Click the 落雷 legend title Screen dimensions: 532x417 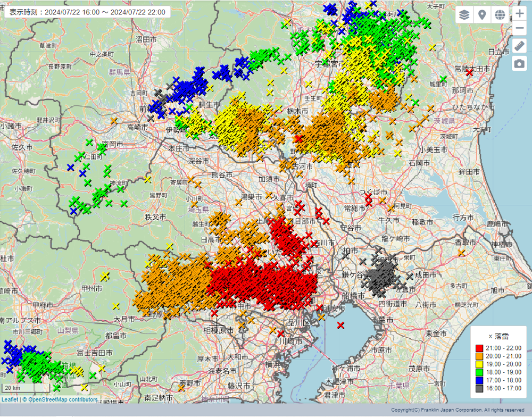tap(498, 336)
